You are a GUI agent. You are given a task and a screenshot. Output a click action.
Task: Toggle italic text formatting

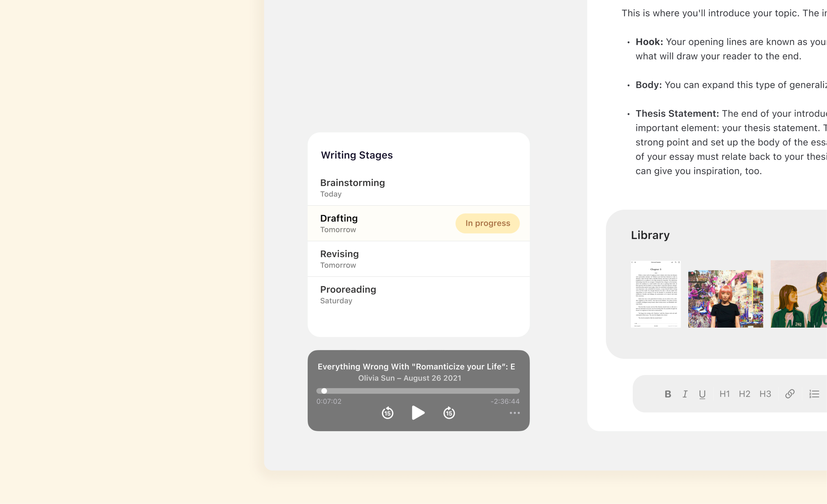(685, 394)
